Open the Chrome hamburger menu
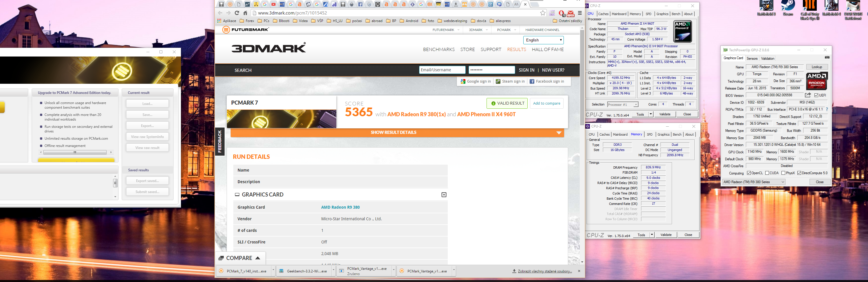868x282 pixels. (580, 13)
